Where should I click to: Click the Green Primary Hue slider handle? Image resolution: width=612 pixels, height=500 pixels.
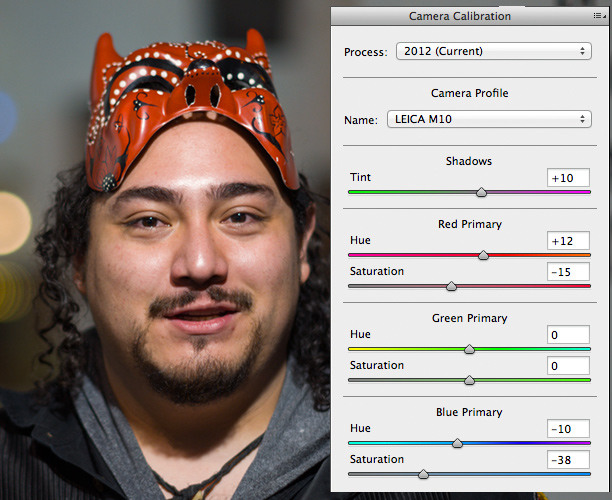pyautogui.click(x=469, y=349)
